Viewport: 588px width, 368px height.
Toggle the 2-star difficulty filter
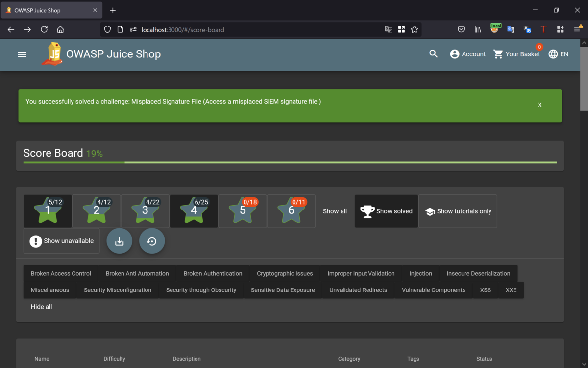pyautogui.click(x=96, y=211)
